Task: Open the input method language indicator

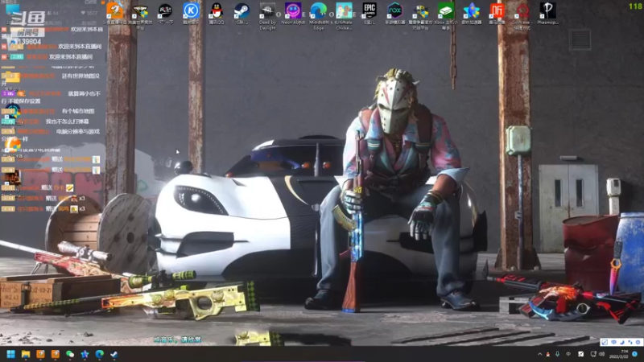Action: click(568, 354)
